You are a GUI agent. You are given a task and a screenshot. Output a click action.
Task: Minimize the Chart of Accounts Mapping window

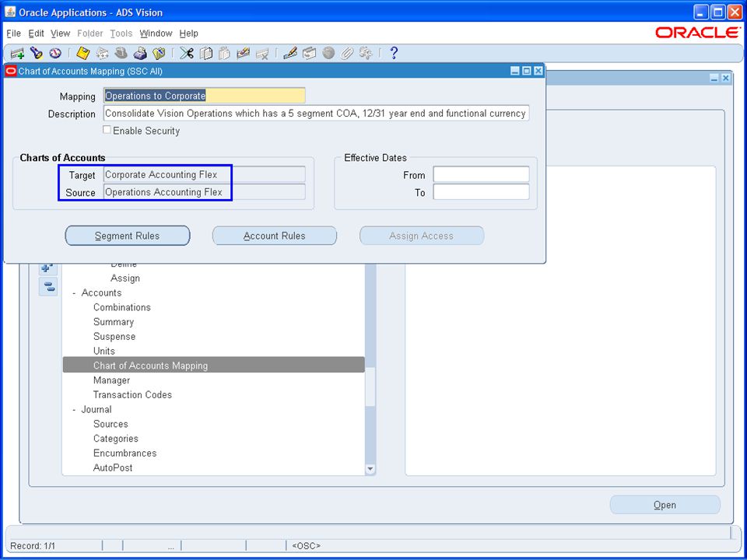tap(515, 71)
